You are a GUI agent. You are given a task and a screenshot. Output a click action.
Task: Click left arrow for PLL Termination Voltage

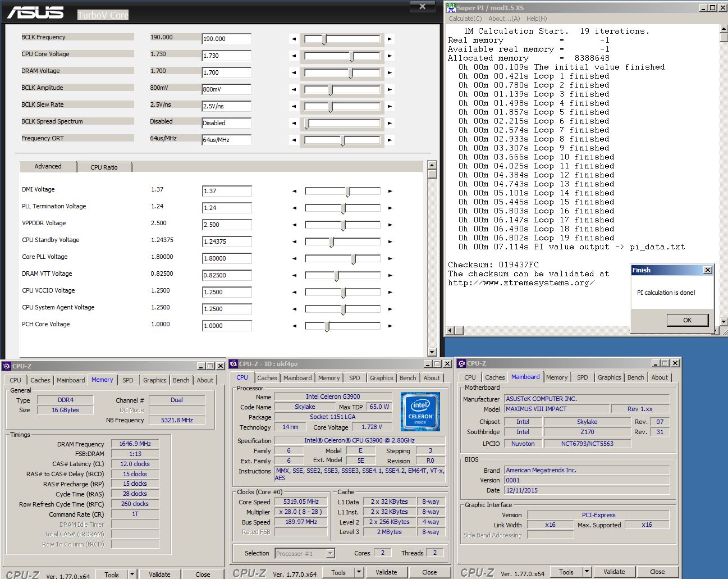294,208
